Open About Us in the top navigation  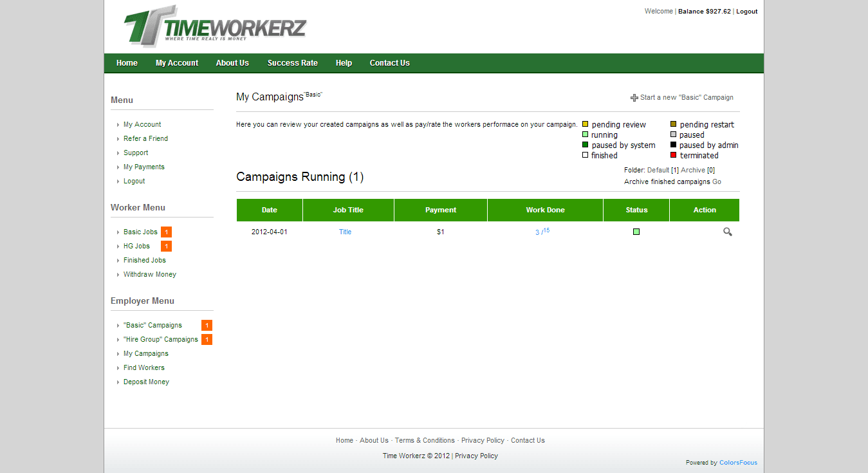232,63
